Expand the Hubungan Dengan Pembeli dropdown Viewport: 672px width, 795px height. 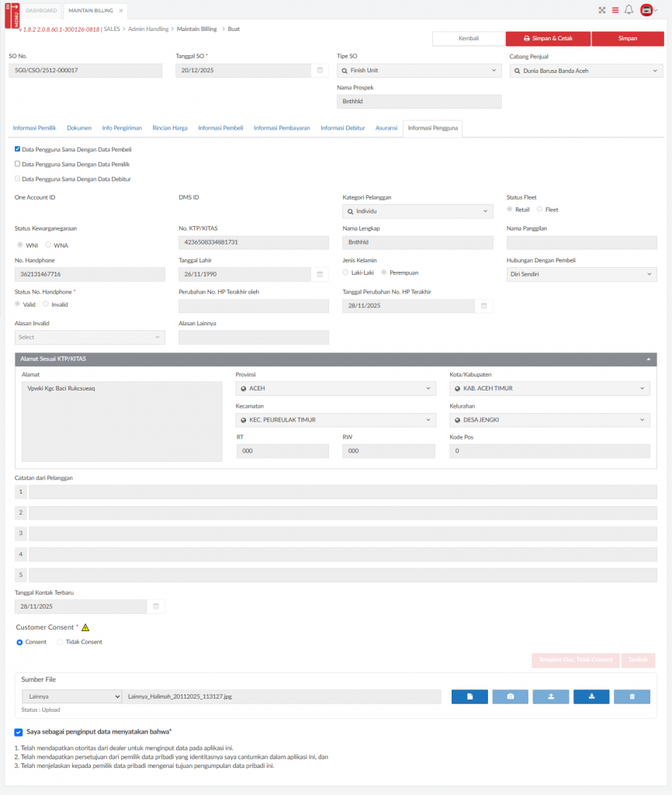coord(581,274)
